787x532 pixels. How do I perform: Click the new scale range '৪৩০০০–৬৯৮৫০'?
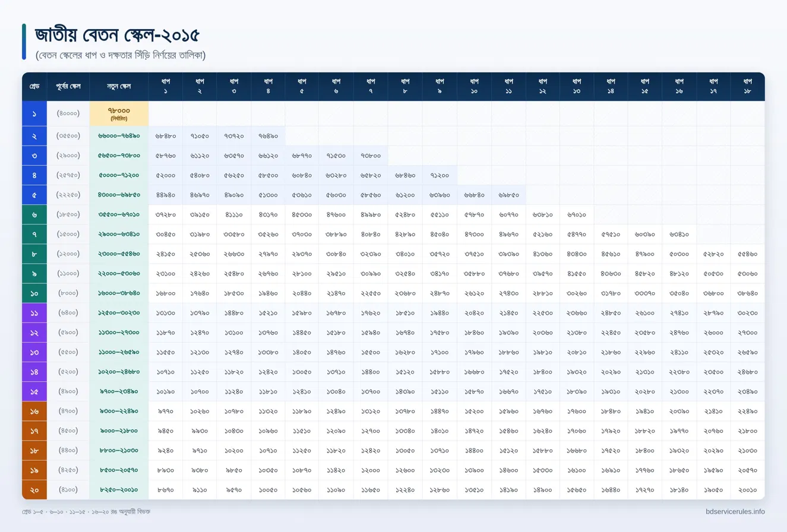coord(119,195)
